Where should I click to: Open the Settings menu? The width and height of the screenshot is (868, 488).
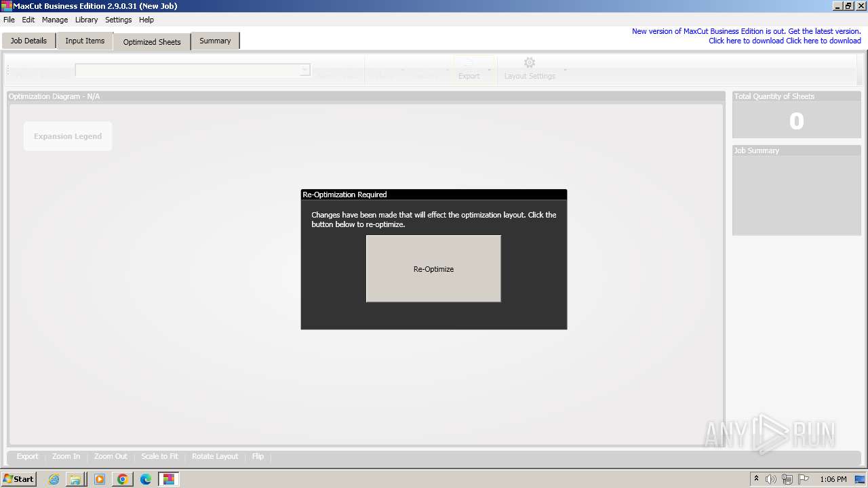click(118, 20)
